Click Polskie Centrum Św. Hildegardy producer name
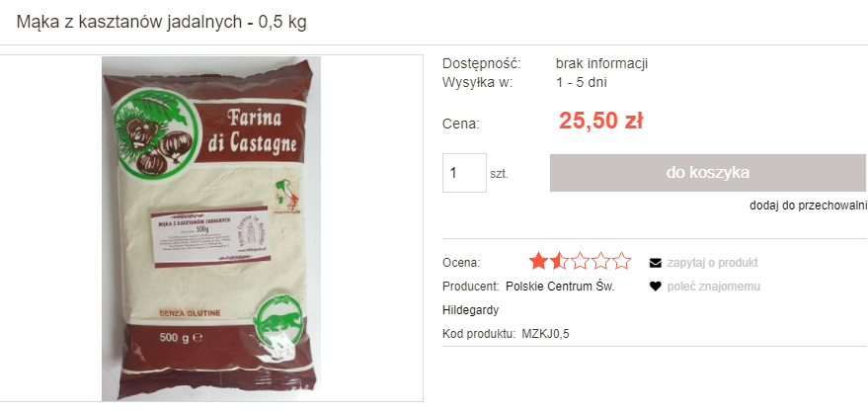Screen dimensions: 868x414 point(528,298)
